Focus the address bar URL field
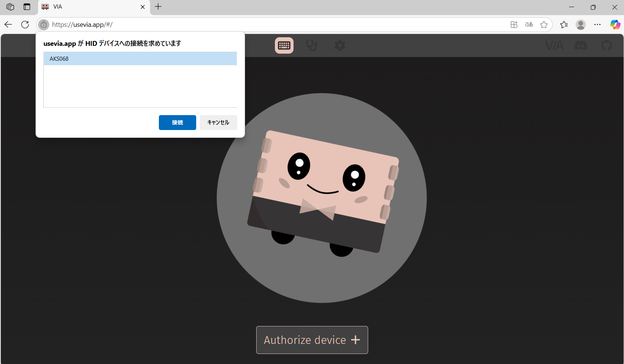 point(261,25)
